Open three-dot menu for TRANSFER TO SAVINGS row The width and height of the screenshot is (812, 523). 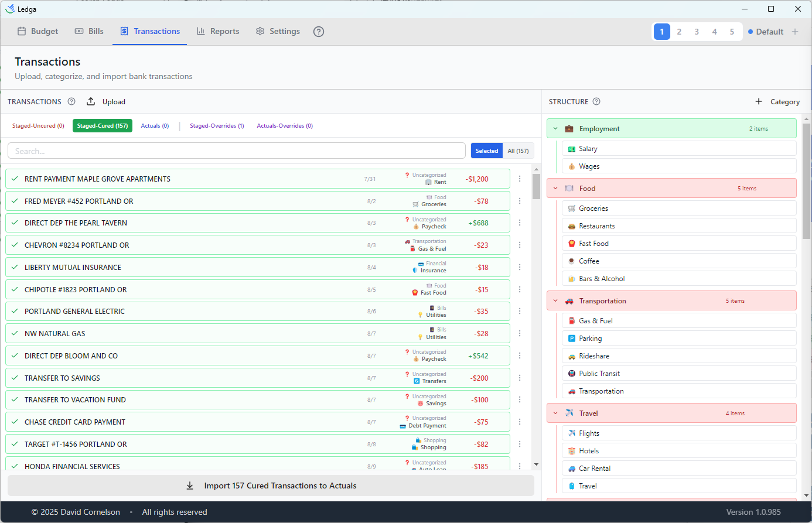click(520, 378)
